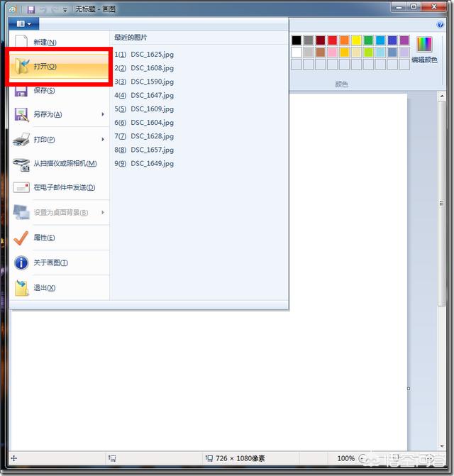454x476 pixels.
Task: Click the scanner or camera (从扫描仪或照相机) icon
Action: (x=21, y=164)
